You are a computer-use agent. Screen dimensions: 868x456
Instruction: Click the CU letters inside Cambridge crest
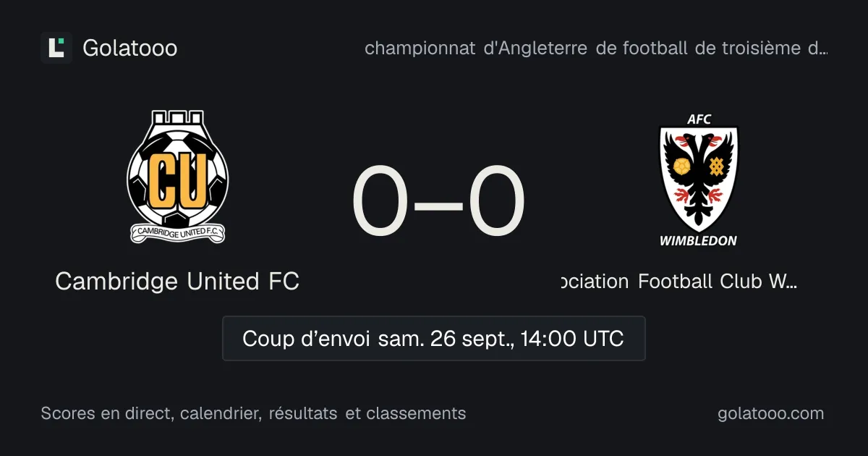pyautogui.click(x=178, y=179)
